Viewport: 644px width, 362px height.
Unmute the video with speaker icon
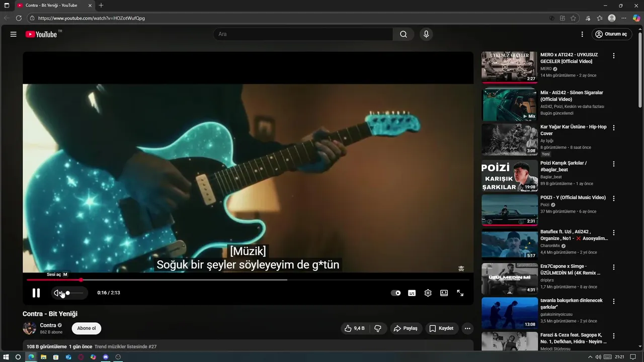point(58,293)
